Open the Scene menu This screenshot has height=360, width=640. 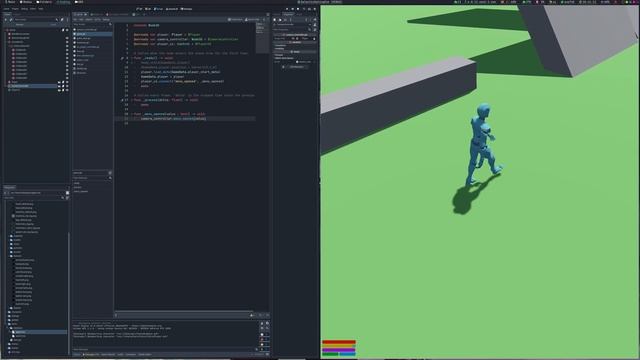(x=6, y=9)
